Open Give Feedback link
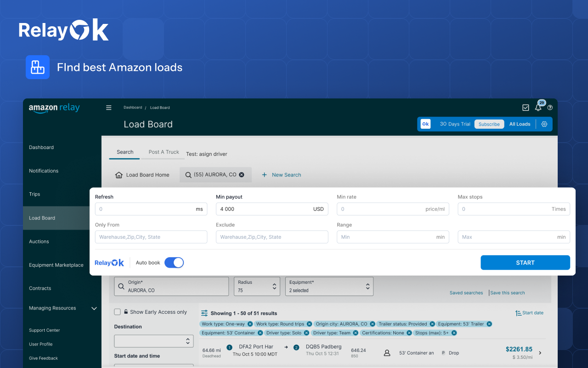588x368 pixels. click(44, 358)
